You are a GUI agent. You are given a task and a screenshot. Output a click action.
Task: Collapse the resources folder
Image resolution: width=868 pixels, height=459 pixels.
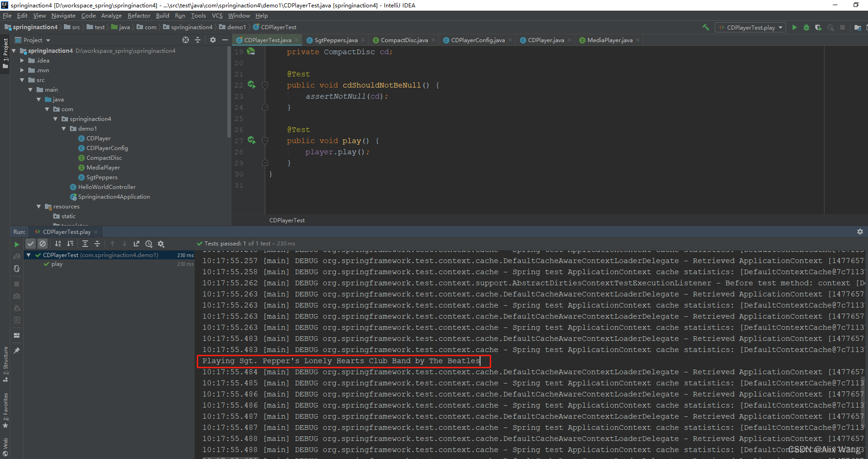tap(39, 207)
